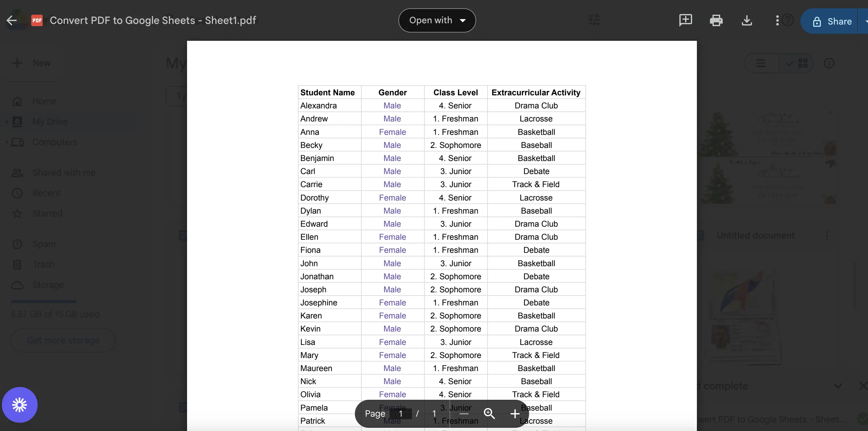Click the download icon to save file
Screen dimensions: 868x431
pos(747,20)
